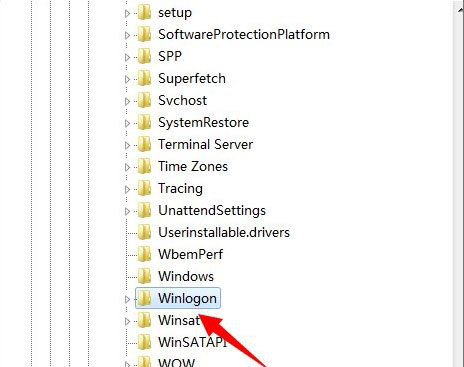This screenshot has width=464, height=367.
Task: Select the Userinstallable.drivers key
Action: tap(224, 233)
